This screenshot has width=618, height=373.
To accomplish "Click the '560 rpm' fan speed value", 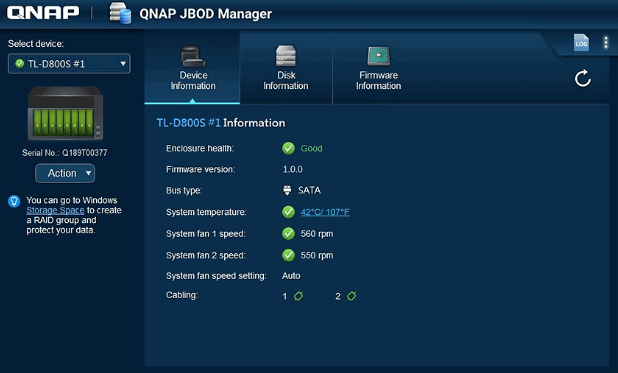I will (x=317, y=234).
